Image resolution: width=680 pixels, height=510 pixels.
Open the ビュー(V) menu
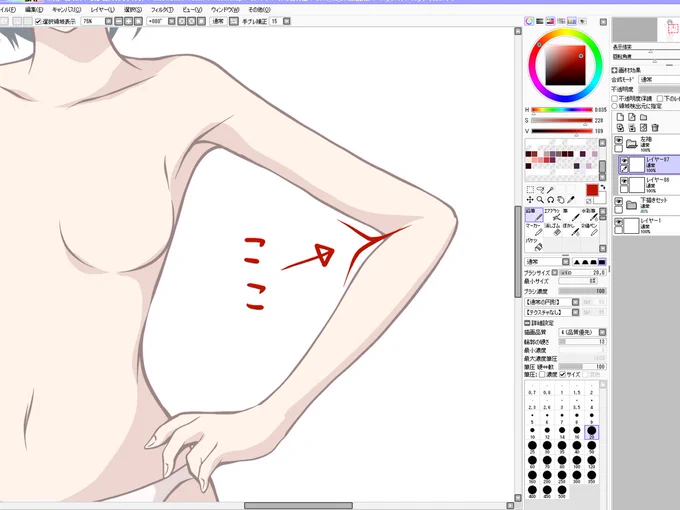tap(192, 10)
